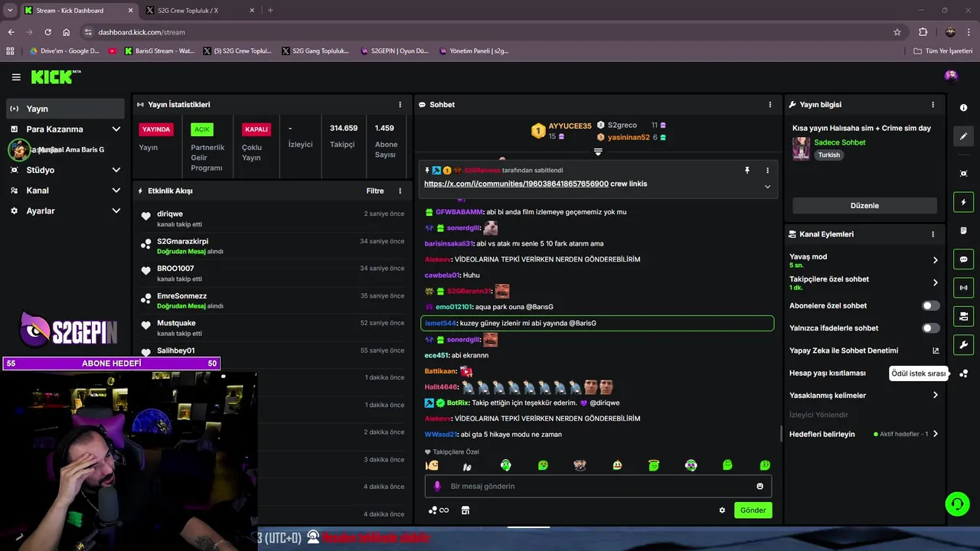Click Sadece Sohbet category link
This screenshot has height=551, width=980.
(840, 142)
